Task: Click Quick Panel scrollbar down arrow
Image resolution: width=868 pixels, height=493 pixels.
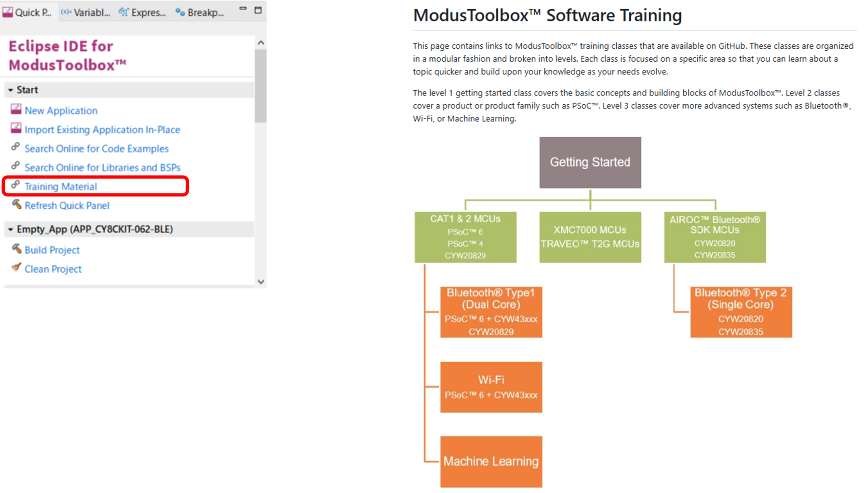Action: point(261,282)
